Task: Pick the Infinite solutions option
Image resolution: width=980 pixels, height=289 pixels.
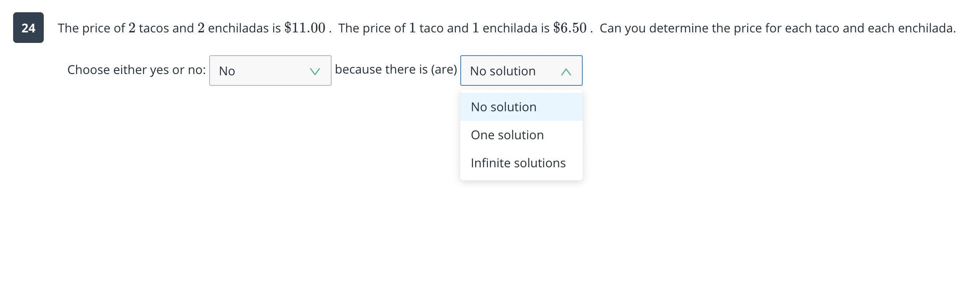Action: (518, 163)
